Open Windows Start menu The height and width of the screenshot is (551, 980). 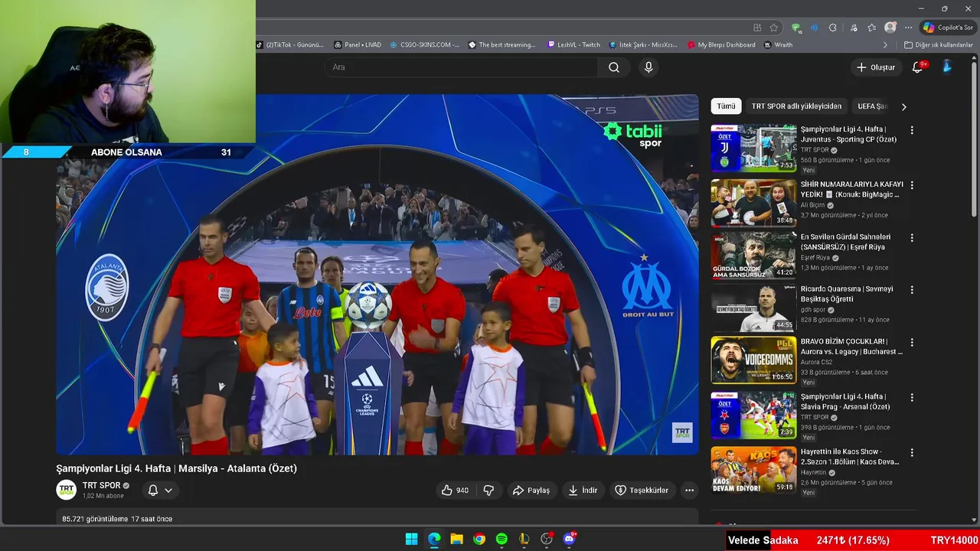click(x=411, y=539)
